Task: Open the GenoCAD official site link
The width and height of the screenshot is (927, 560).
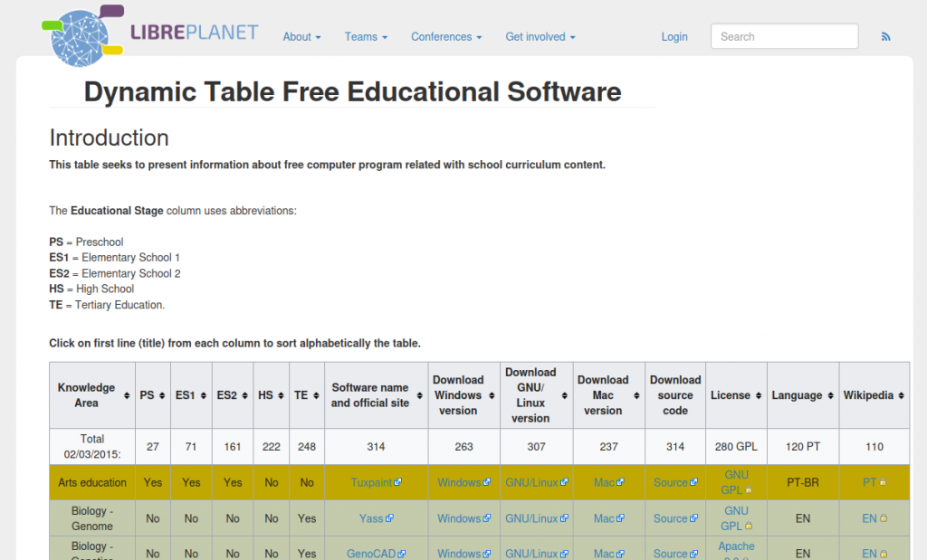Action: (x=376, y=554)
